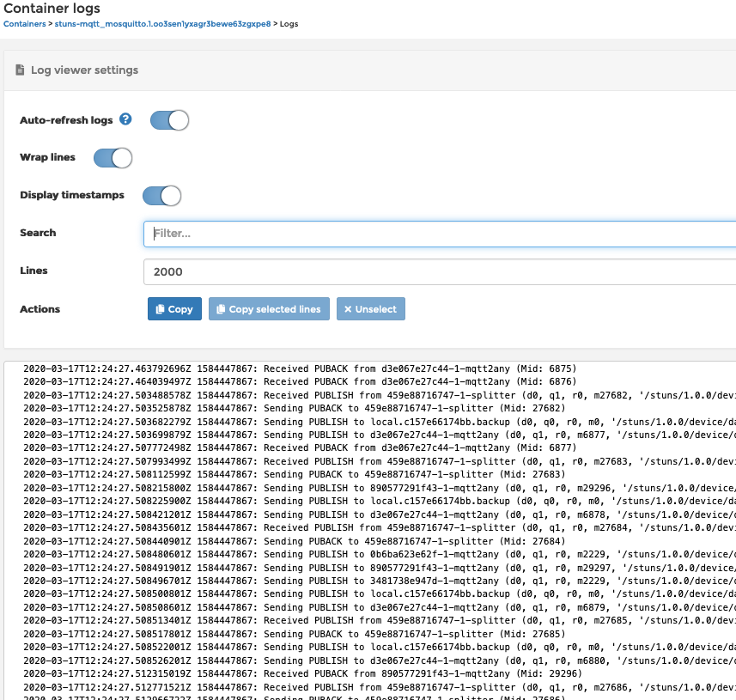Open the Containers breadcrumb link
This screenshot has height=700, width=736.
click(25, 24)
